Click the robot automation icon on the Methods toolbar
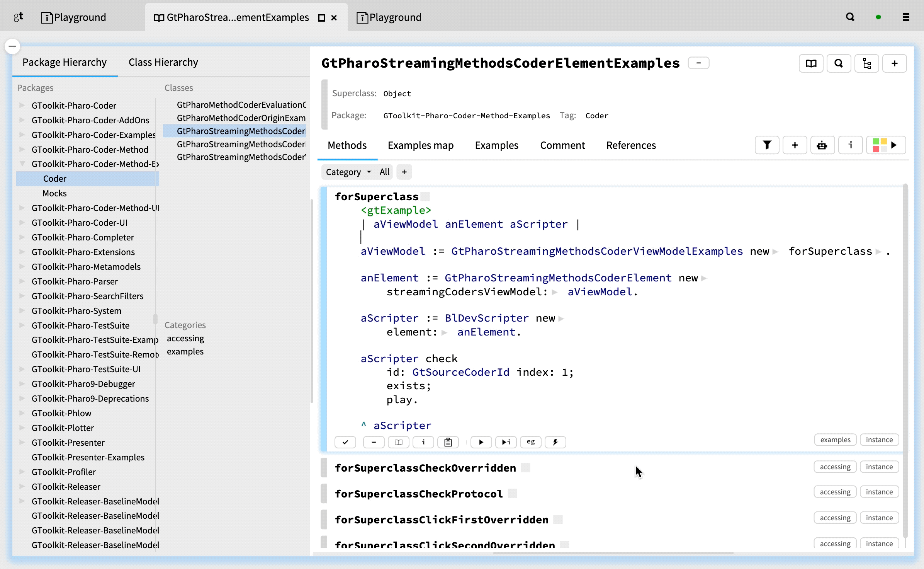This screenshot has height=569, width=924. click(822, 145)
